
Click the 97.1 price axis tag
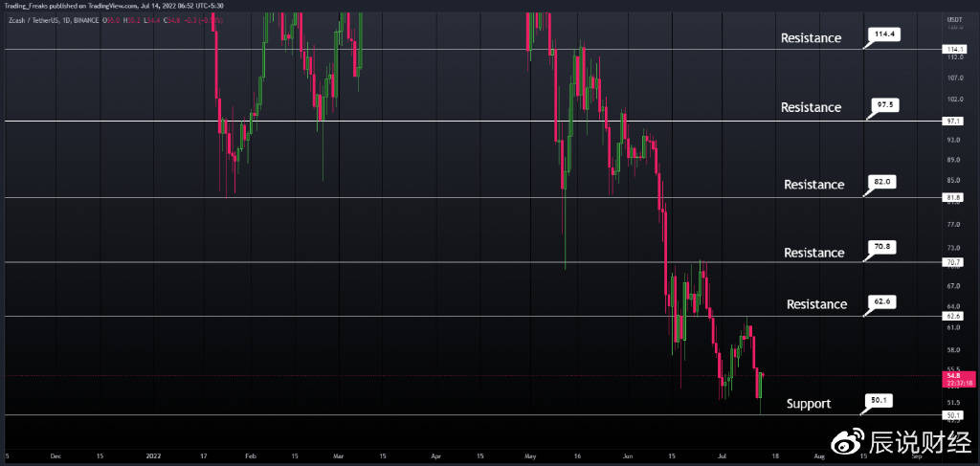(953, 122)
